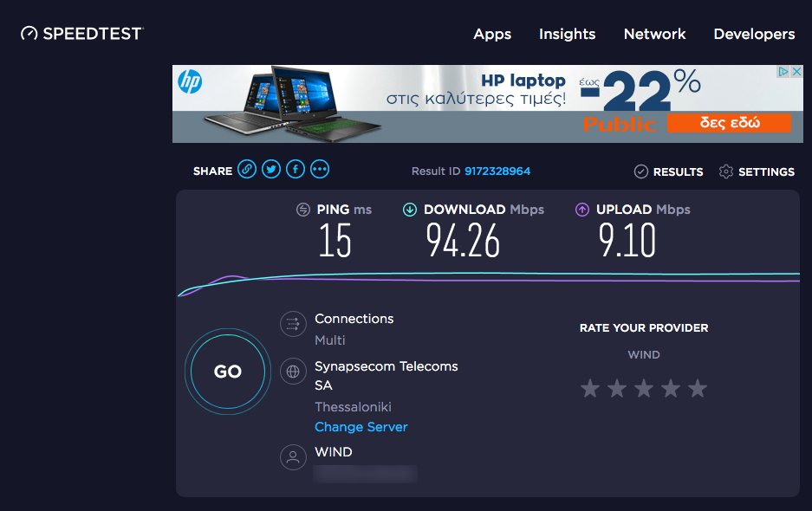Open the Apps menu
The image size is (812, 511).
pyautogui.click(x=492, y=35)
